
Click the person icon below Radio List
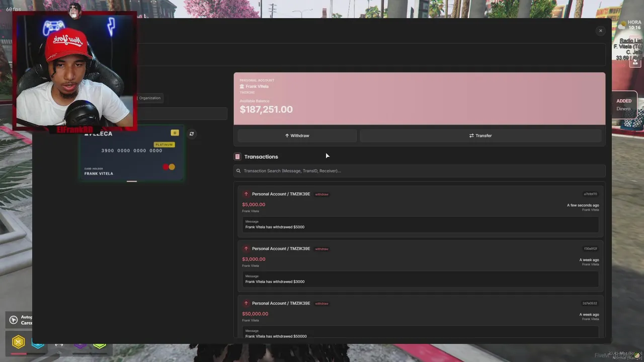click(x=635, y=61)
